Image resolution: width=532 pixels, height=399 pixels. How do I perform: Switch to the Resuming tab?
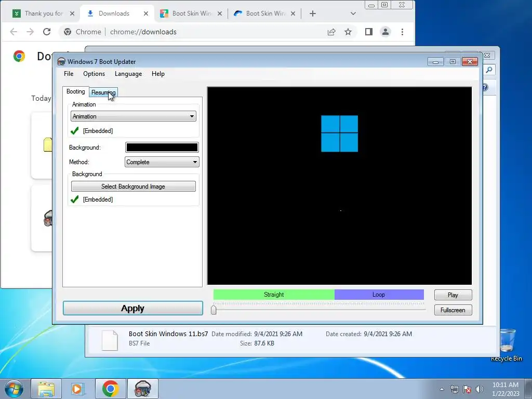pos(103,92)
